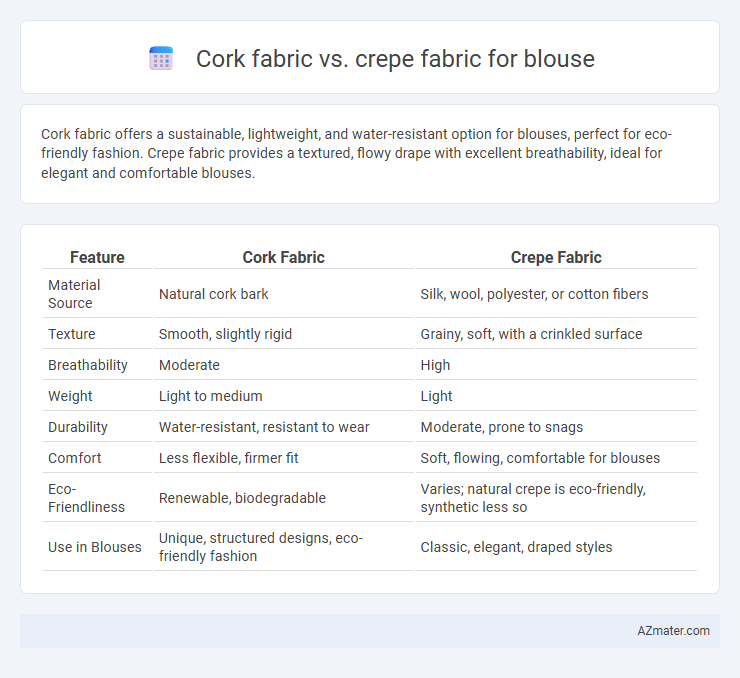Select the 'Crepe Fabric' column header
Image resolution: width=740 pixels, height=678 pixels.
pyautogui.click(x=556, y=257)
